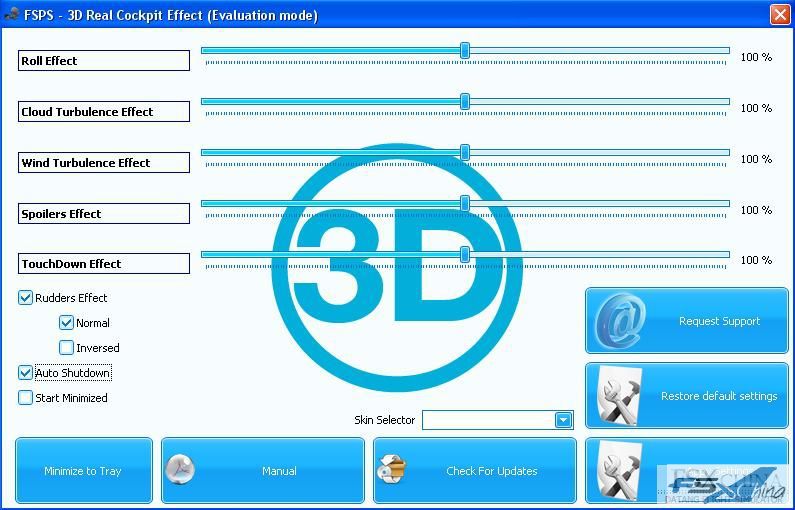Click the wrench icon on Restore default settings
This screenshot has height=510, width=795.
[x=620, y=396]
